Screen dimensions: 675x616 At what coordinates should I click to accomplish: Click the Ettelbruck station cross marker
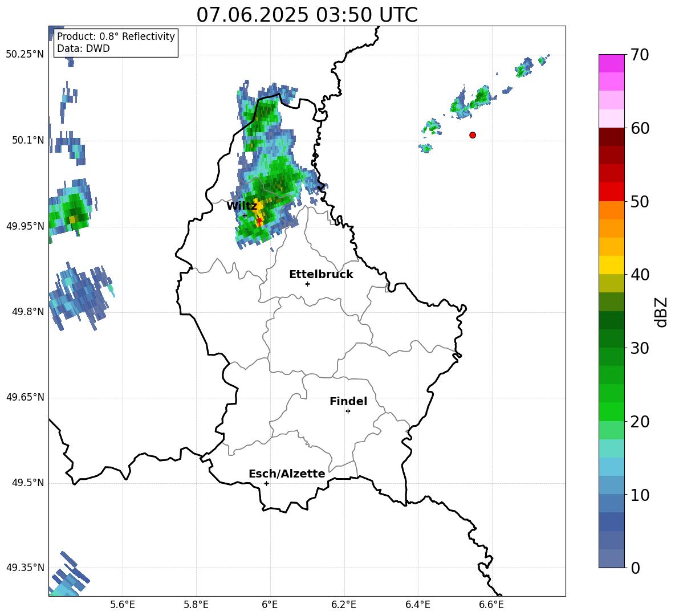[307, 284]
